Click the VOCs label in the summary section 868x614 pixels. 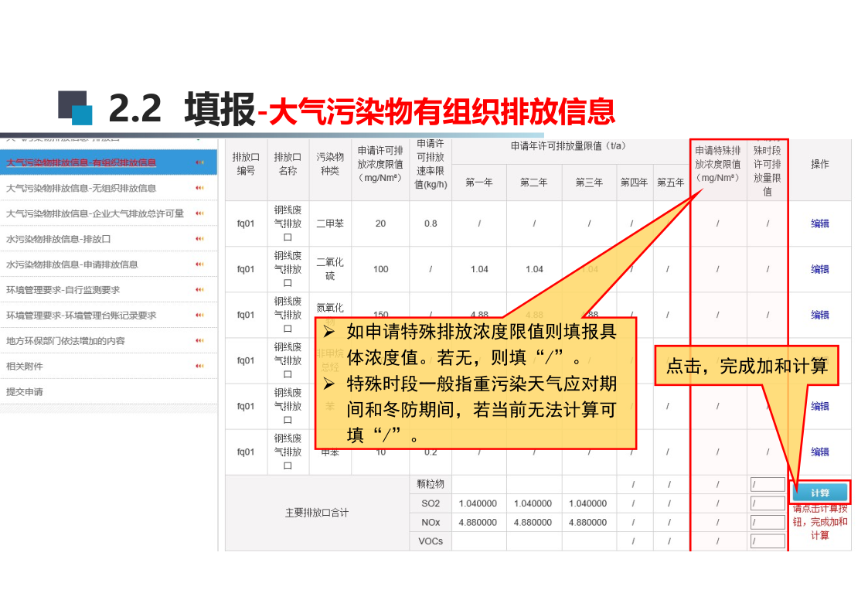click(x=431, y=541)
